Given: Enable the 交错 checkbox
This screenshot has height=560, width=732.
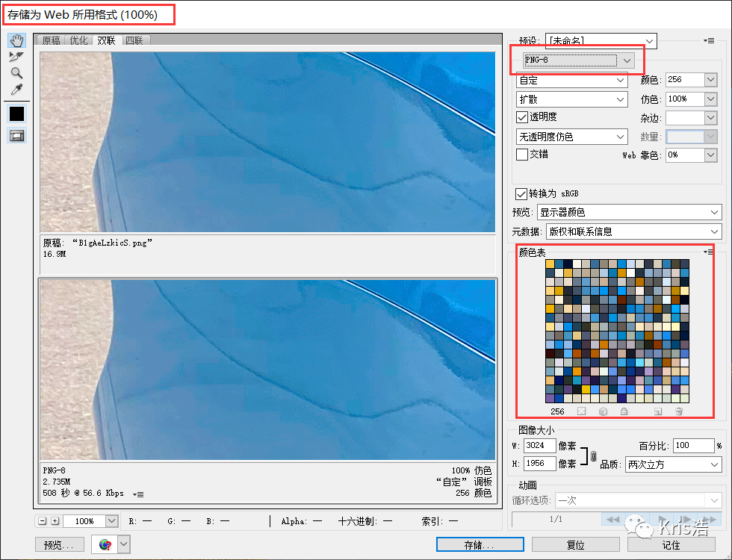Looking at the screenshot, I should coord(521,155).
